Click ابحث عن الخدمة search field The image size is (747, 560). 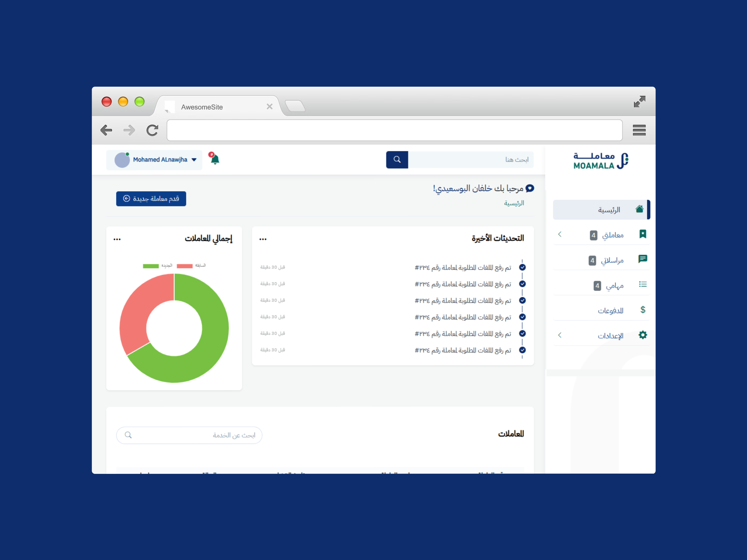pos(189,435)
